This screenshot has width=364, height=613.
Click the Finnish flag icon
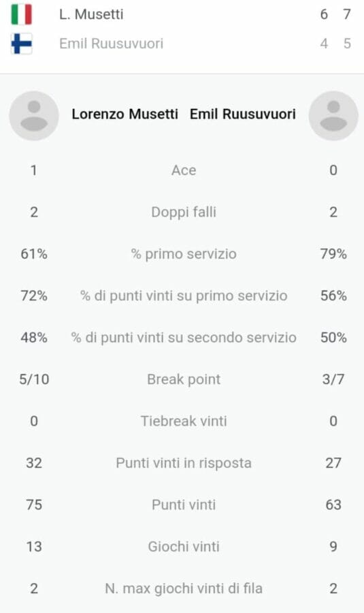coord(22,44)
